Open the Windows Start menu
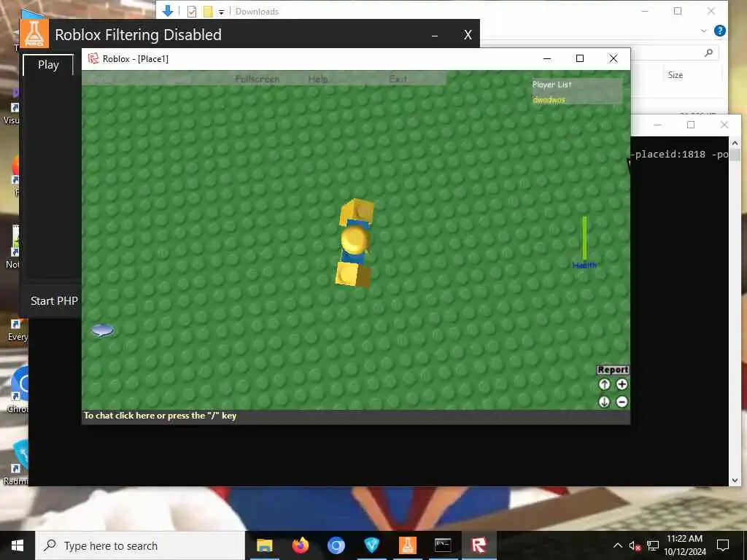 [x=18, y=545]
